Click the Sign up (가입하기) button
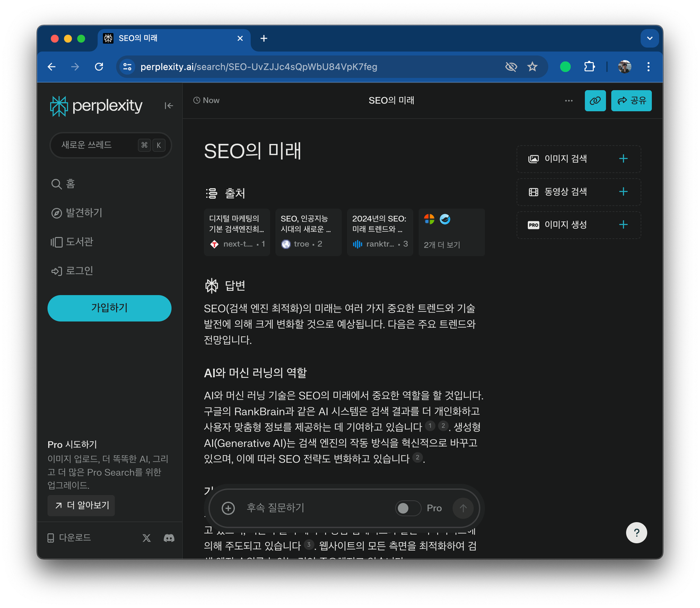 pyautogui.click(x=109, y=308)
